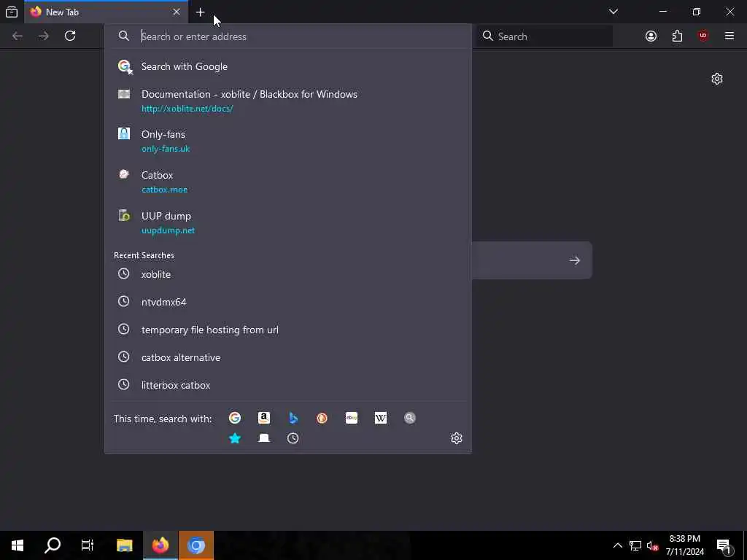The width and height of the screenshot is (747, 560).
Task: Click the Firefox View icon
Action: tap(12, 12)
